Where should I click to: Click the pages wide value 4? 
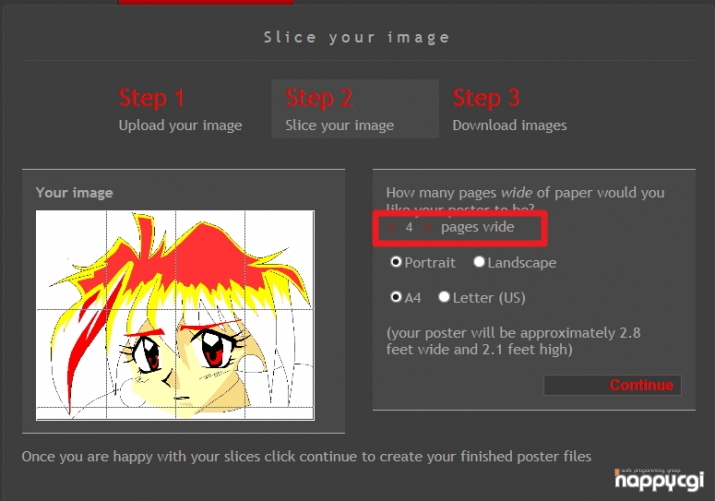(409, 227)
